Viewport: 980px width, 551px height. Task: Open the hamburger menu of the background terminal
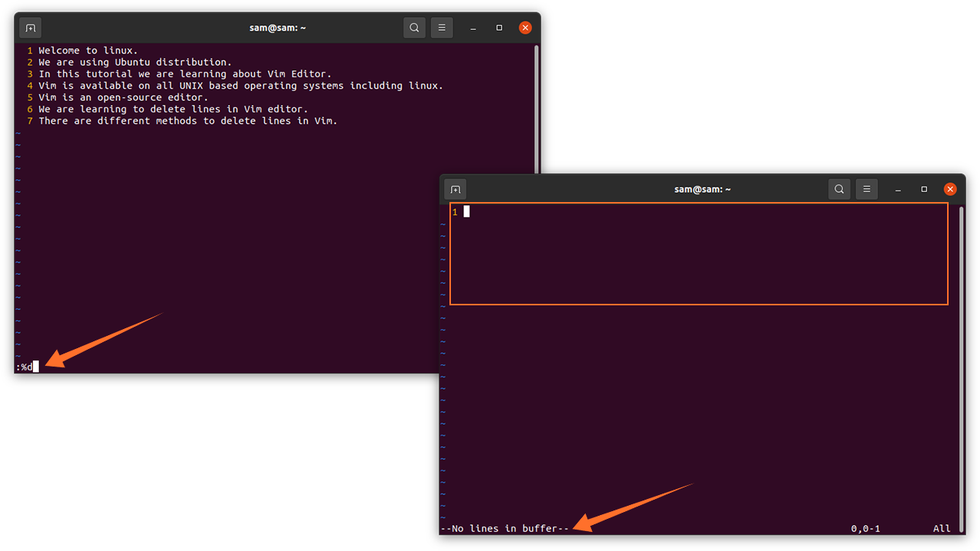[x=442, y=27]
